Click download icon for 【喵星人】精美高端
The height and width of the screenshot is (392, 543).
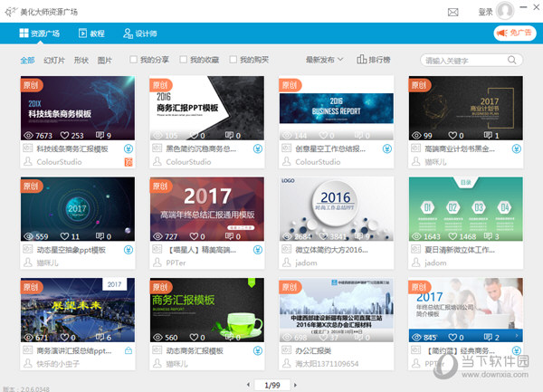coord(258,250)
